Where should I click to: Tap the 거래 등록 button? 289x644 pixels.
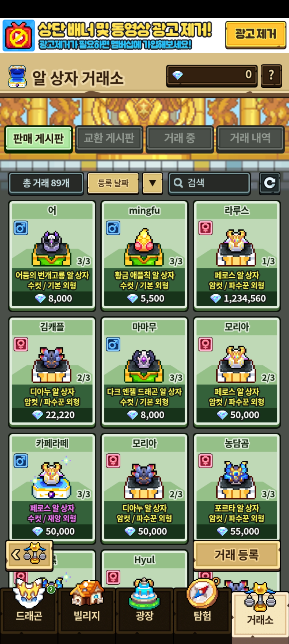(237, 555)
